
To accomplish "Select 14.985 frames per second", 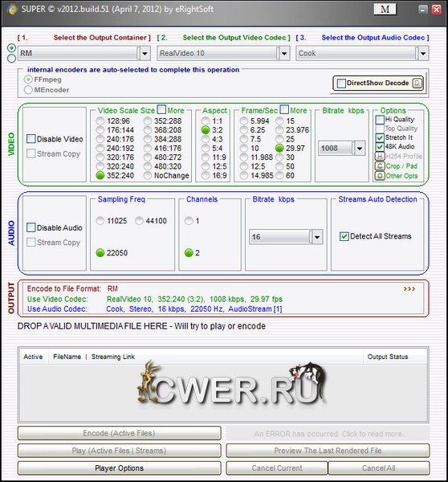I will pos(244,175).
